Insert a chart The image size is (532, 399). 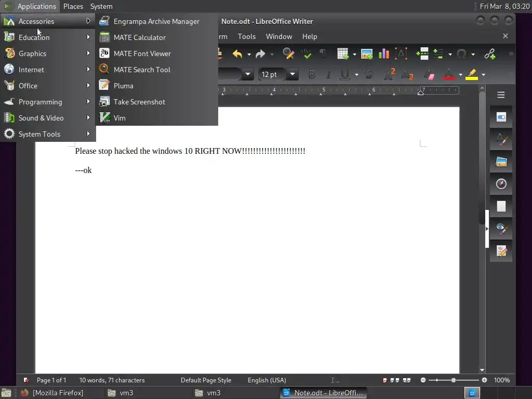click(384, 54)
